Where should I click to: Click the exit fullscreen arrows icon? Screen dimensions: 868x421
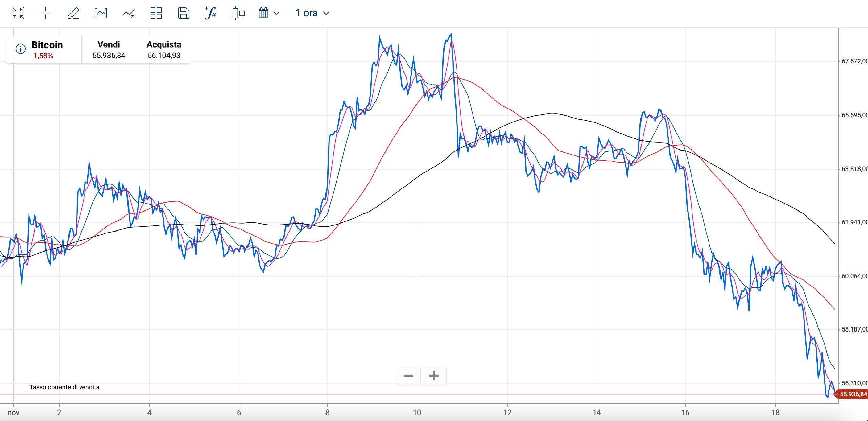pyautogui.click(x=18, y=13)
